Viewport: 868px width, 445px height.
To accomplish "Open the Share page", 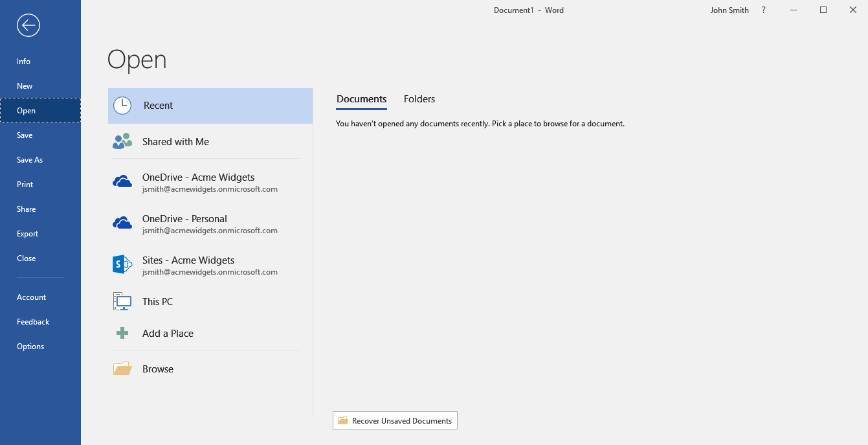I will 40,209.
